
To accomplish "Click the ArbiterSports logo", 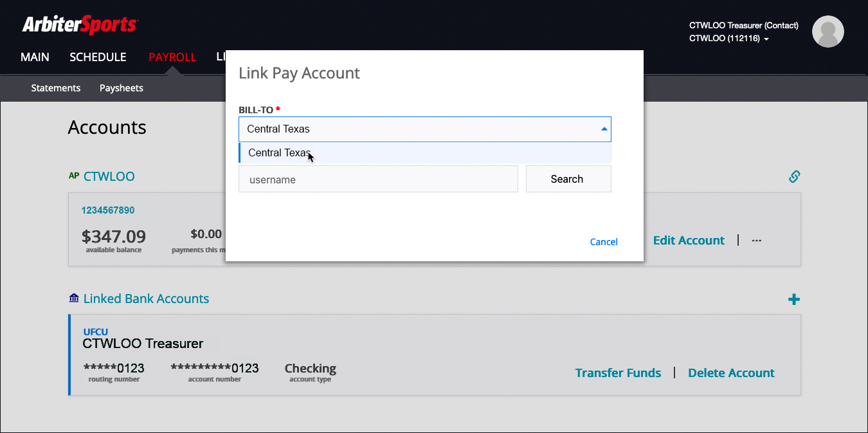I will [80, 25].
